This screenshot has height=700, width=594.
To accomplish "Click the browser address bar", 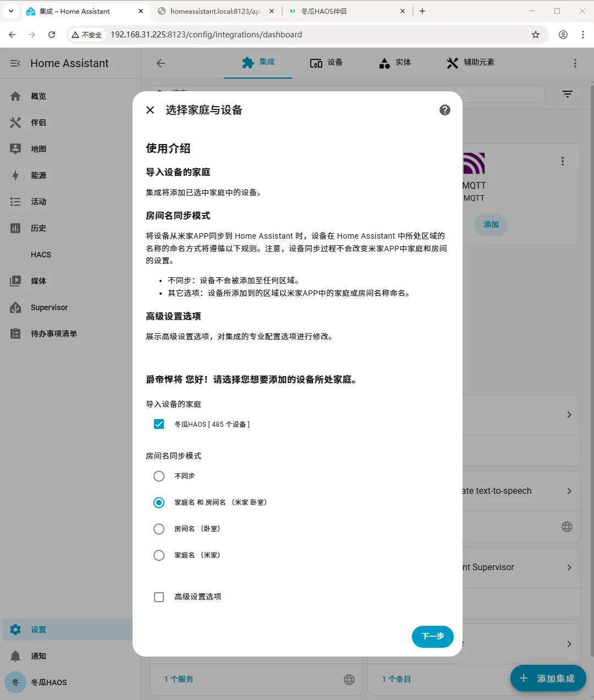I will pos(308,35).
